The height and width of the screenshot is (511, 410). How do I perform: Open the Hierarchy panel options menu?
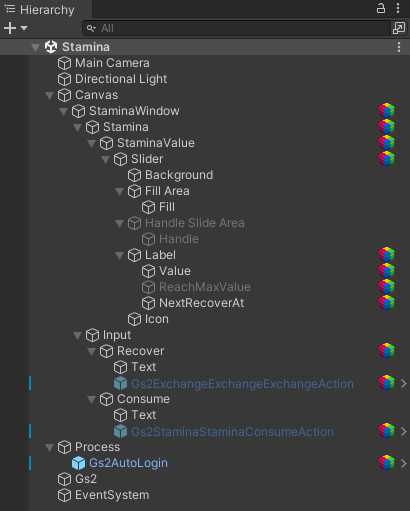(x=398, y=8)
